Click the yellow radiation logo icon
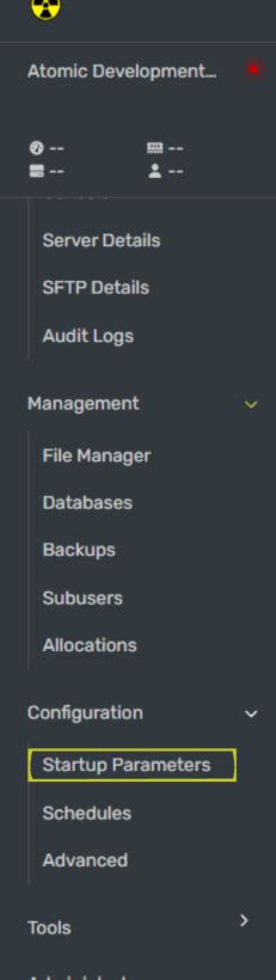 coord(46,8)
